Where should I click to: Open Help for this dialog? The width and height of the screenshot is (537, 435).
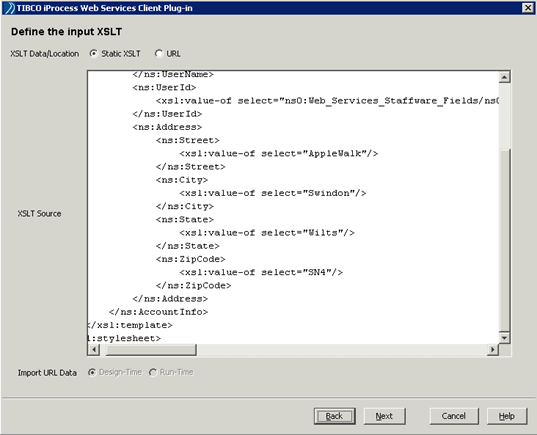click(507, 416)
